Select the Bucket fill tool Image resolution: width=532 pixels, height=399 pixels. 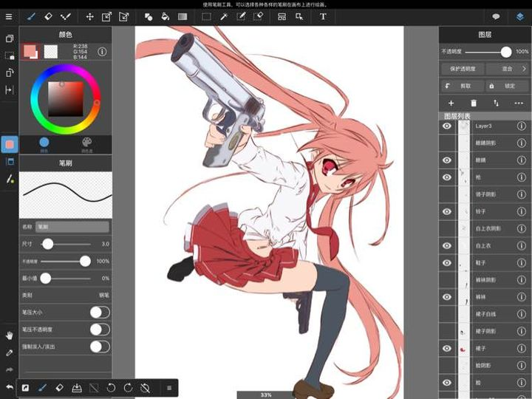(166, 16)
